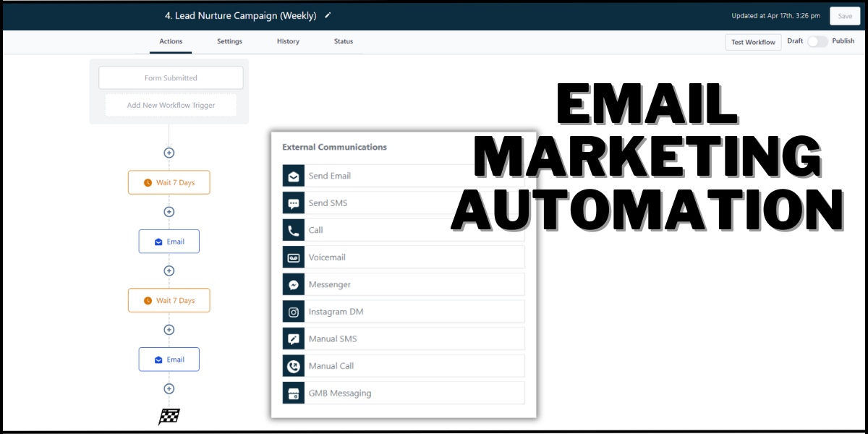Select the GMB Messaging icon
The height and width of the screenshot is (434, 868).
293,393
